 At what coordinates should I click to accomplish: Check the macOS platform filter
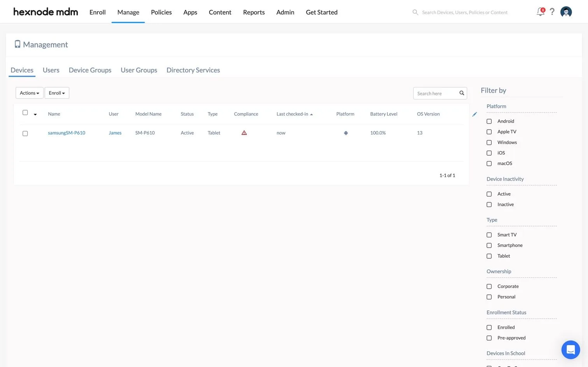[489, 163]
